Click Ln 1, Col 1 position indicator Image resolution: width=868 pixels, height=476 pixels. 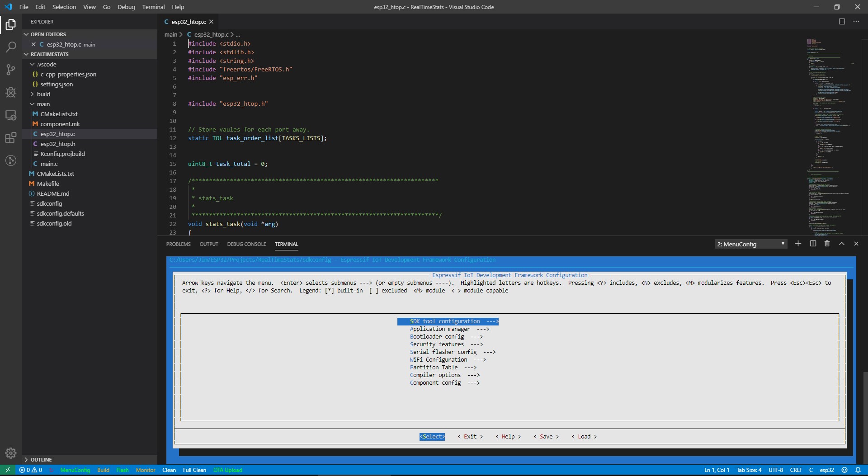(717, 470)
